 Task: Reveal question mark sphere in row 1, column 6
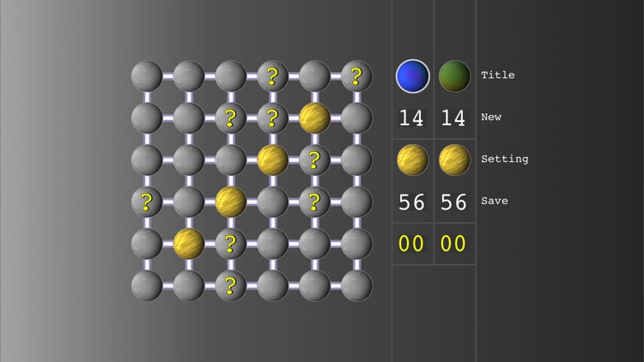[356, 76]
